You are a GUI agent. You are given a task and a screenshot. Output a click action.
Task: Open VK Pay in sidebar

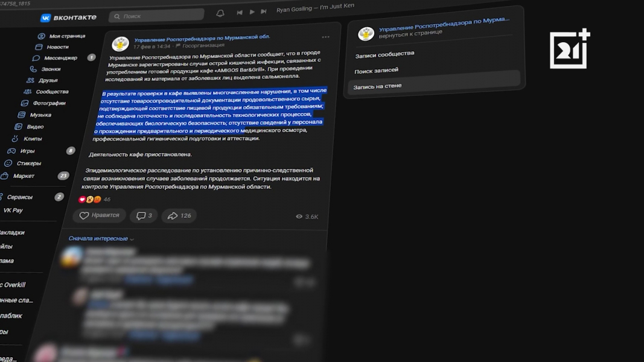tap(13, 210)
